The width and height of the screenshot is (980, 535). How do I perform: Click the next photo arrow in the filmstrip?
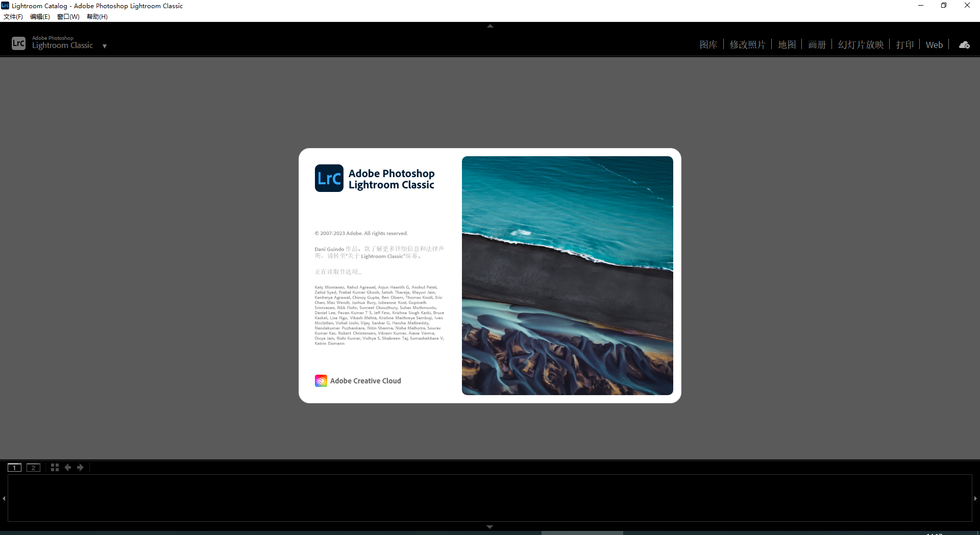[x=81, y=467]
